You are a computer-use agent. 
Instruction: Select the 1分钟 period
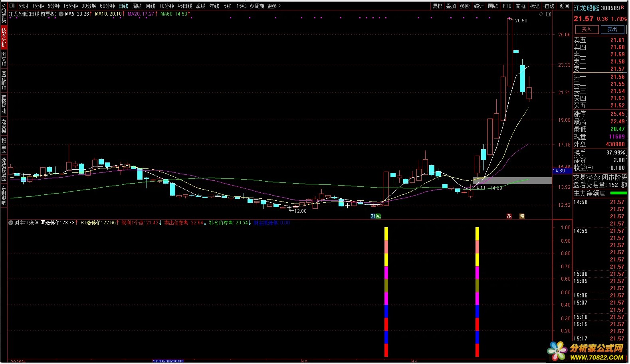tap(38, 6)
